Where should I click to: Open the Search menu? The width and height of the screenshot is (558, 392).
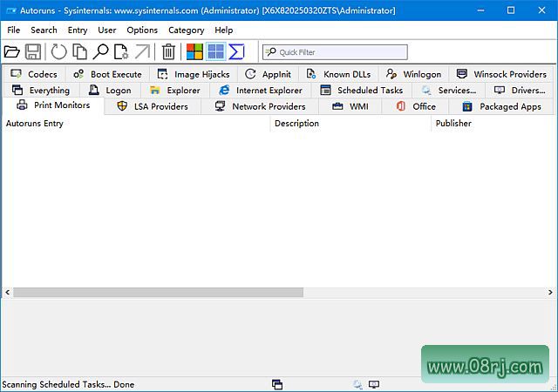tap(44, 30)
